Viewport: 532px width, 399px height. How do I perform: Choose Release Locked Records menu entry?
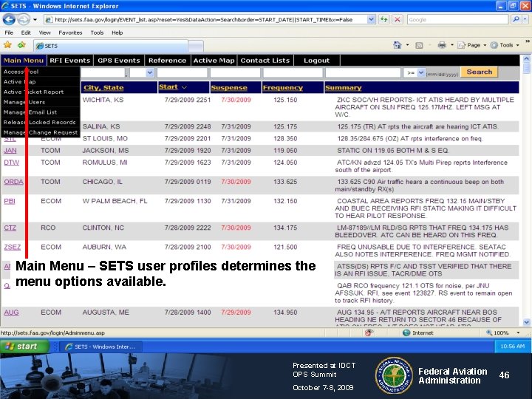[41, 122]
